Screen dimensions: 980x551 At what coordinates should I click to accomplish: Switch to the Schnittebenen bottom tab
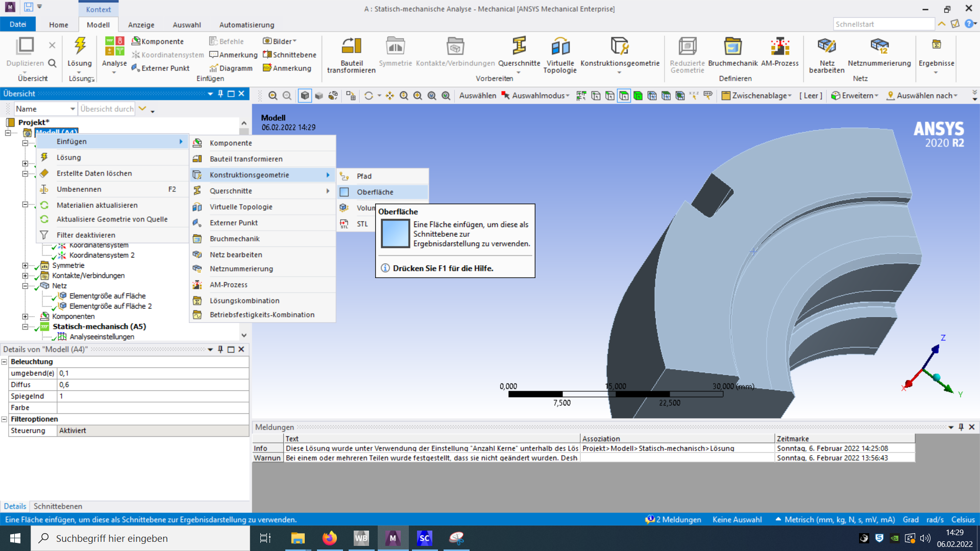(58, 506)
